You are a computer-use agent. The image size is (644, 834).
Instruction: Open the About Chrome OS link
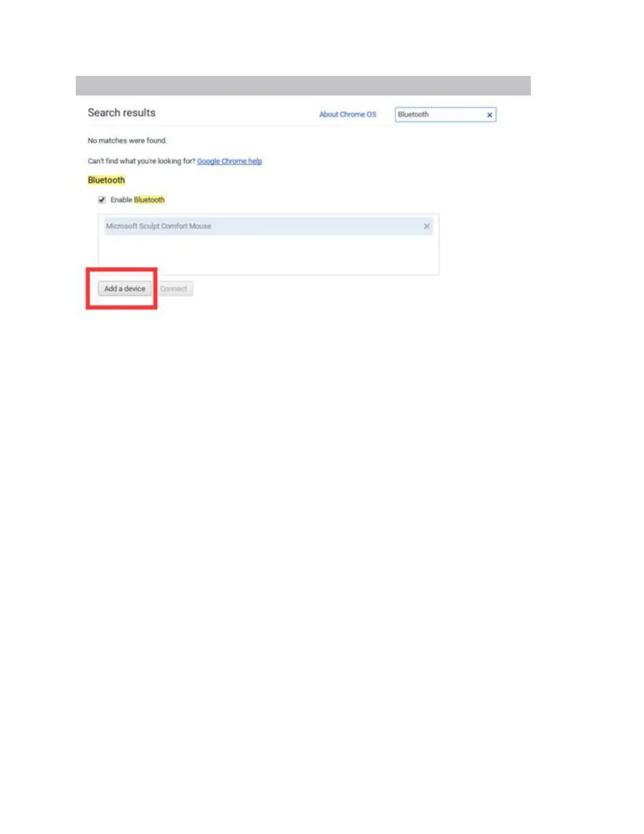point(348,114)
